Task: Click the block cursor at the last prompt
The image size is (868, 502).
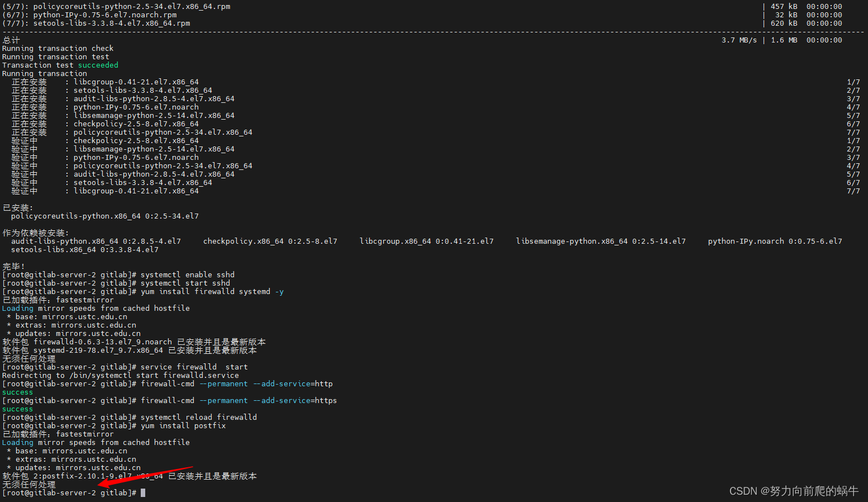Action: pos(143,493)
